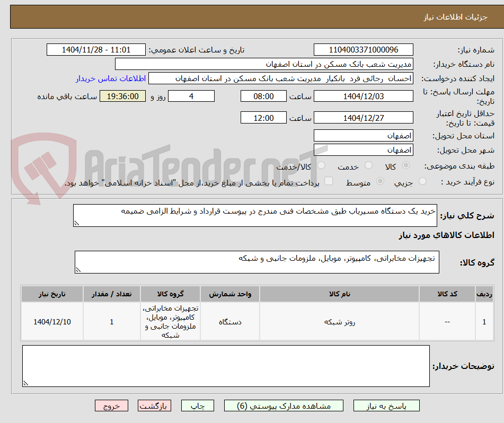Click the 'چاپ' print button
The width and height of the screenshot is (504, 423).
click(197, 406)
